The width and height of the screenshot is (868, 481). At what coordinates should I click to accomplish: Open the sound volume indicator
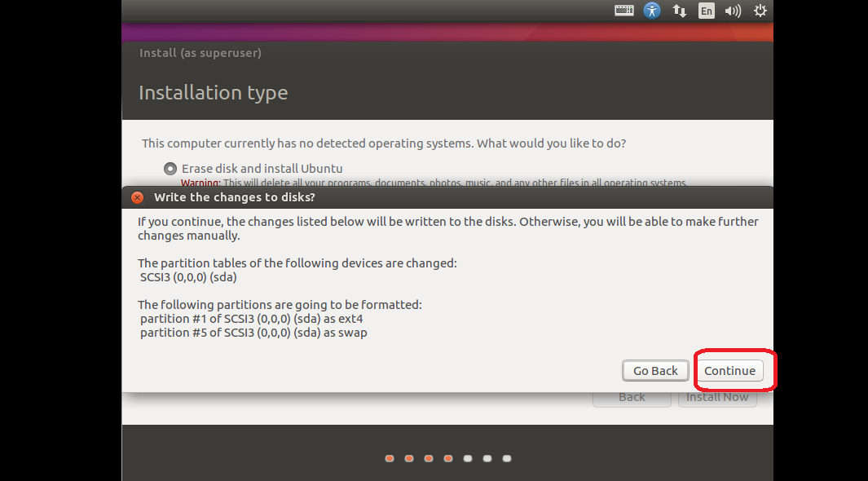733,11
